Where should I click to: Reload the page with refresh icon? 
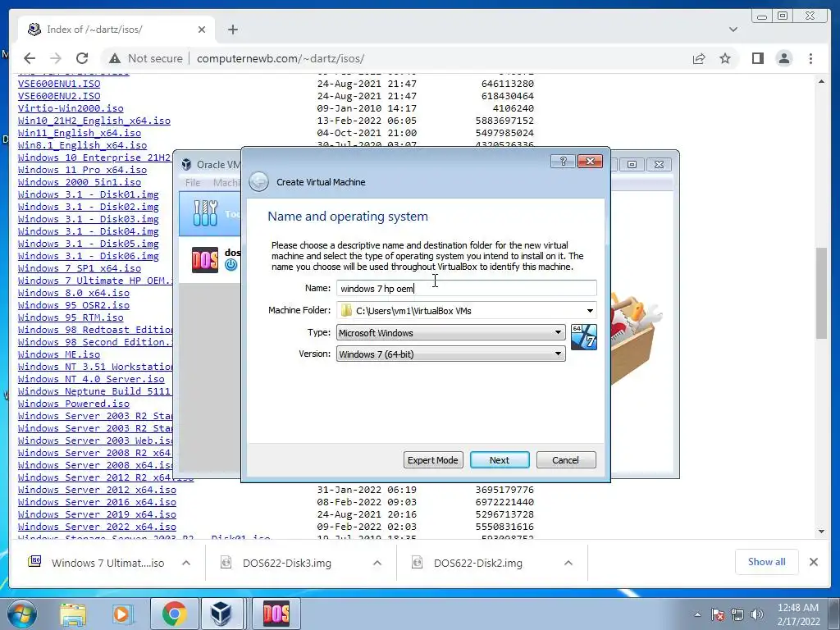(82, 58)
